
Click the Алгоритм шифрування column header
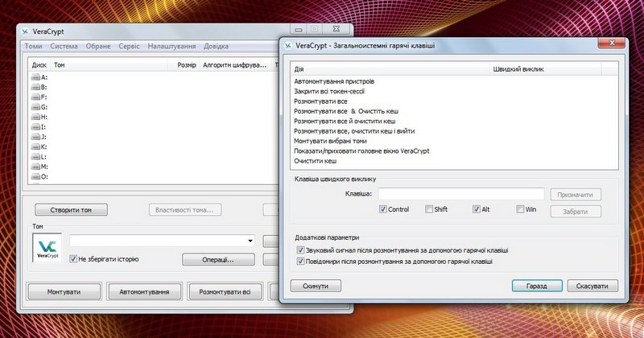point(235,65)
